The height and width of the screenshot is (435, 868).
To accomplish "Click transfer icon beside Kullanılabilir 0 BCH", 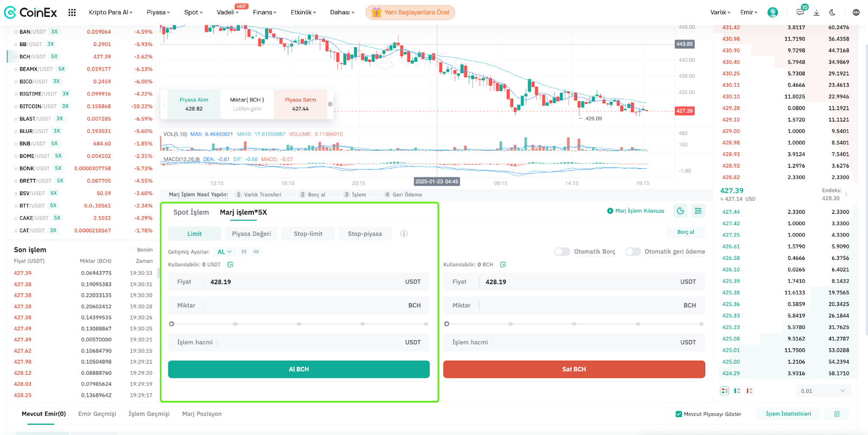I will point(503,265).
